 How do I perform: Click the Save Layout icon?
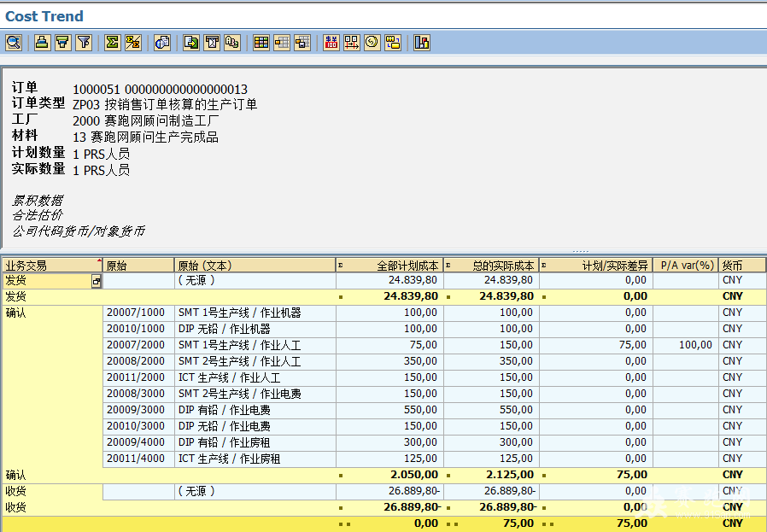(x=302, y=43)
